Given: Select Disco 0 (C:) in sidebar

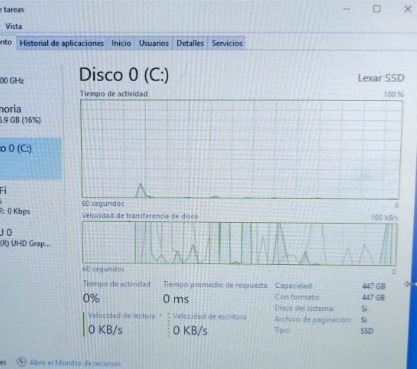Looking at the screenshot, I should tap(31, 159).
